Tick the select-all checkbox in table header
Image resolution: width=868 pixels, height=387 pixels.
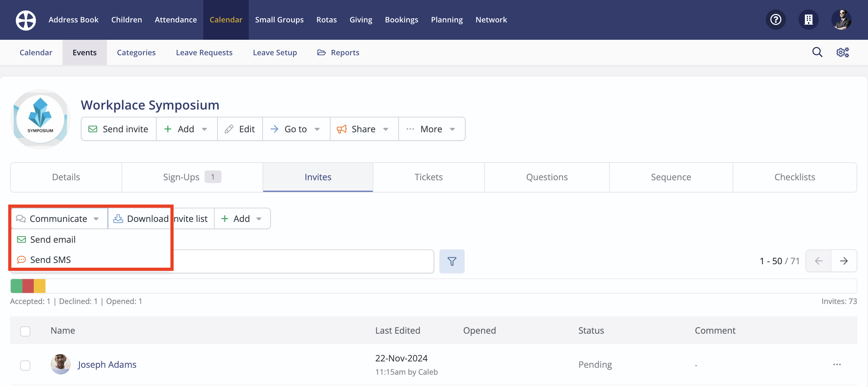pyautogui.click(x=25, y=331)
